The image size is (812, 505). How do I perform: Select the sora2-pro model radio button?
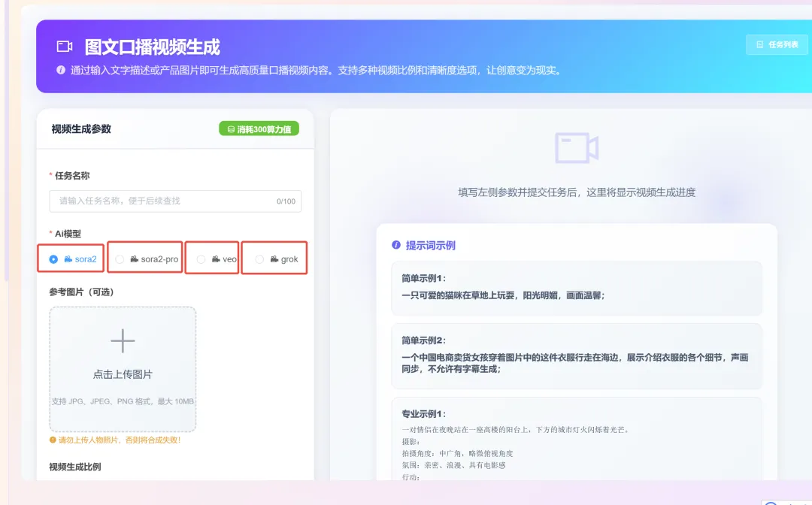pyautogui.click(x=120, y=259)
